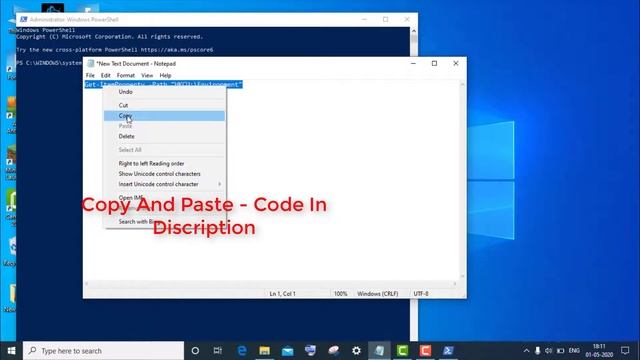Choose Delete in the context menu
Viewport: 640px width, 360px height.
click(164, 136)
